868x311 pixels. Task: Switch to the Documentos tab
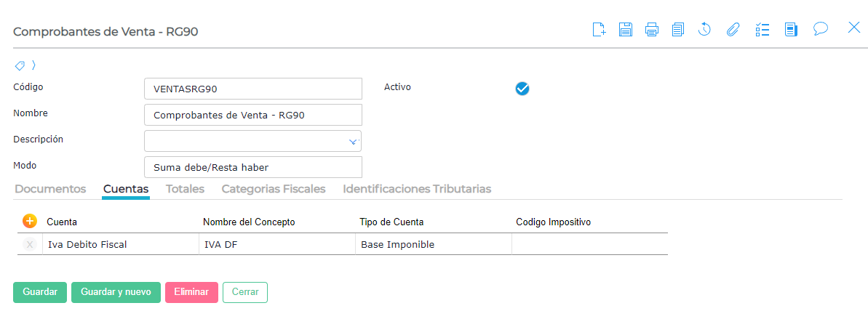pos(50,189)
